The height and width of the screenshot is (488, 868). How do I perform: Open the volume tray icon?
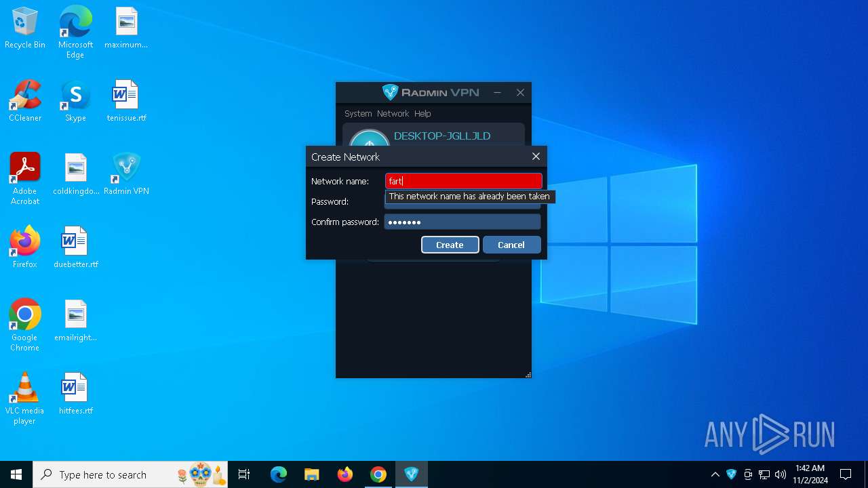click(x=781, y=474)
